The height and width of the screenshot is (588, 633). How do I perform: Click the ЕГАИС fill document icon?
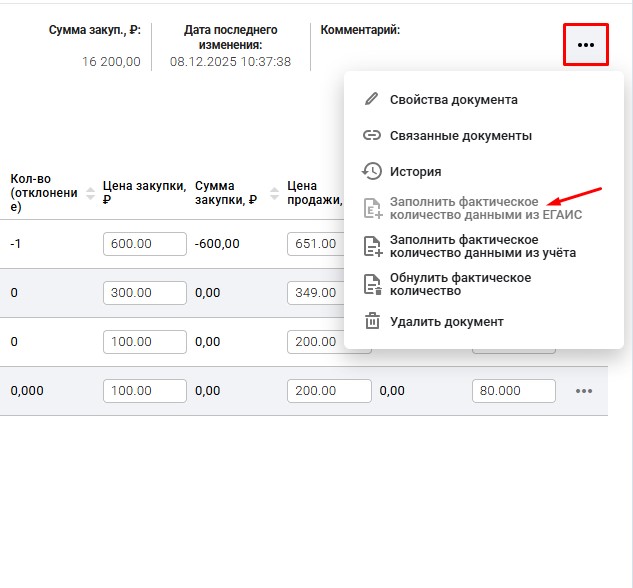point(372,208)
